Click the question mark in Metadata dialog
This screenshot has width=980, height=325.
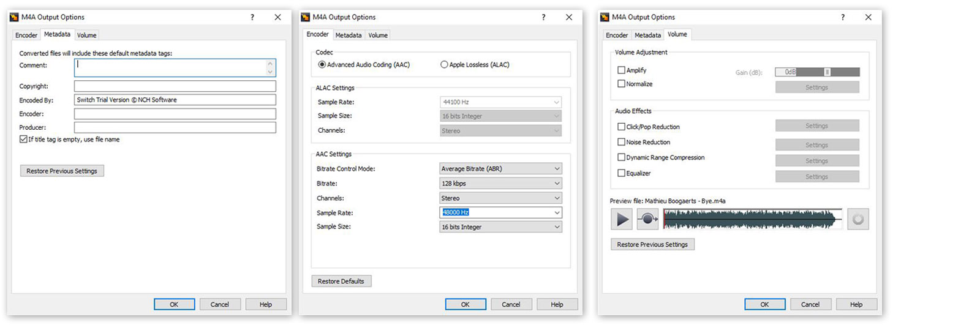252,17
